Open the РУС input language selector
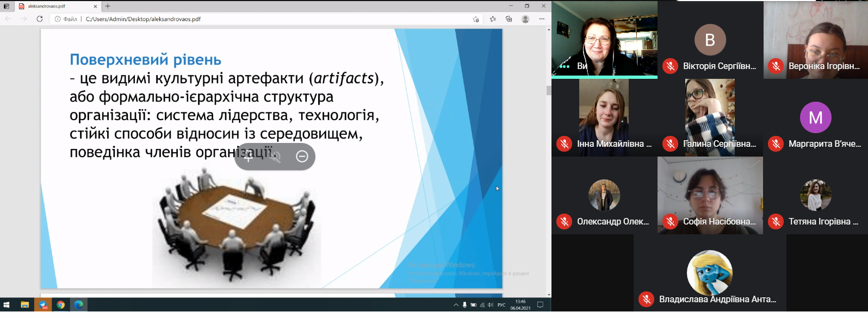Screen dimensions: 868x318 [x=501, y=305]
